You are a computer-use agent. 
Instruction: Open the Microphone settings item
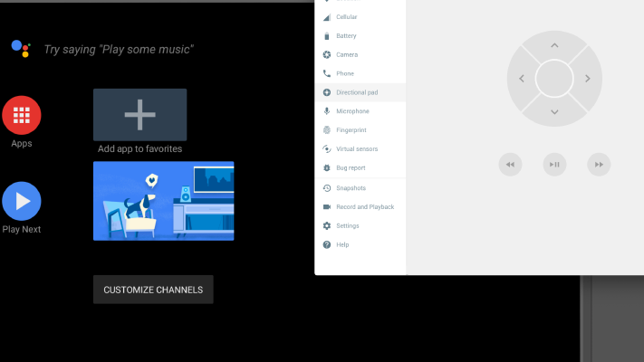coord(360,111)
